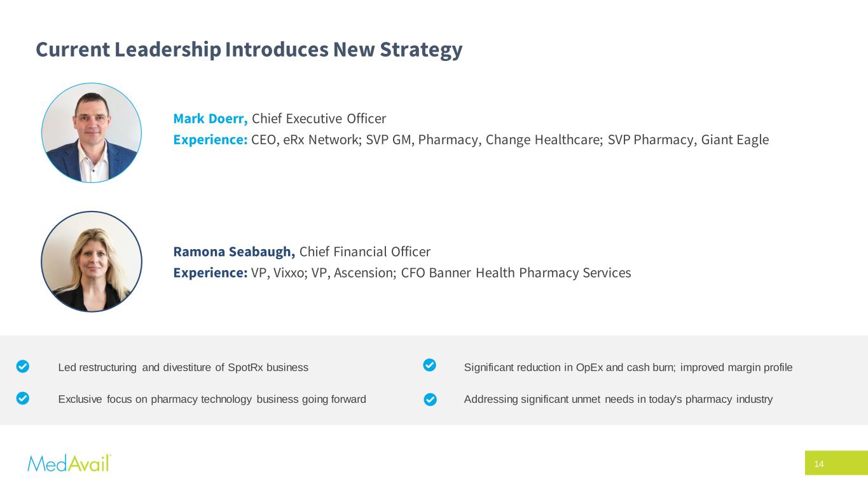
Task: Click the checkmark beside 'Addressing significant unmet needs'
Action: pos(430,399)
